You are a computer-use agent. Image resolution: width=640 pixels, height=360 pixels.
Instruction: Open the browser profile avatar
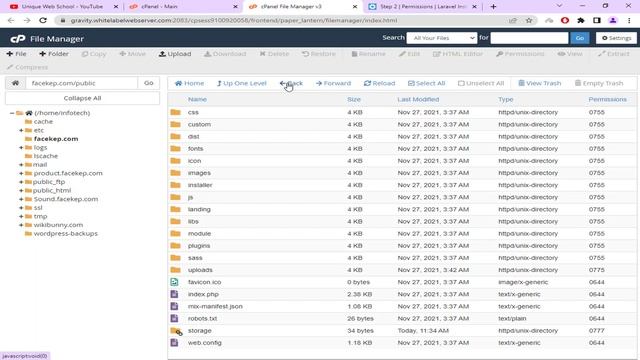(x=613, y=20)
